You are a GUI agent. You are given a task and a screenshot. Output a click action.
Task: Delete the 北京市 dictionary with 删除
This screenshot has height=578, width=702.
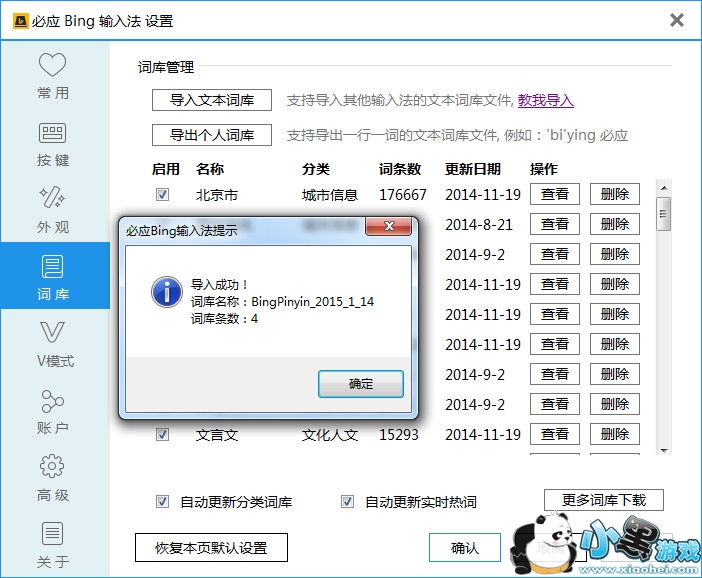[615, 194]
